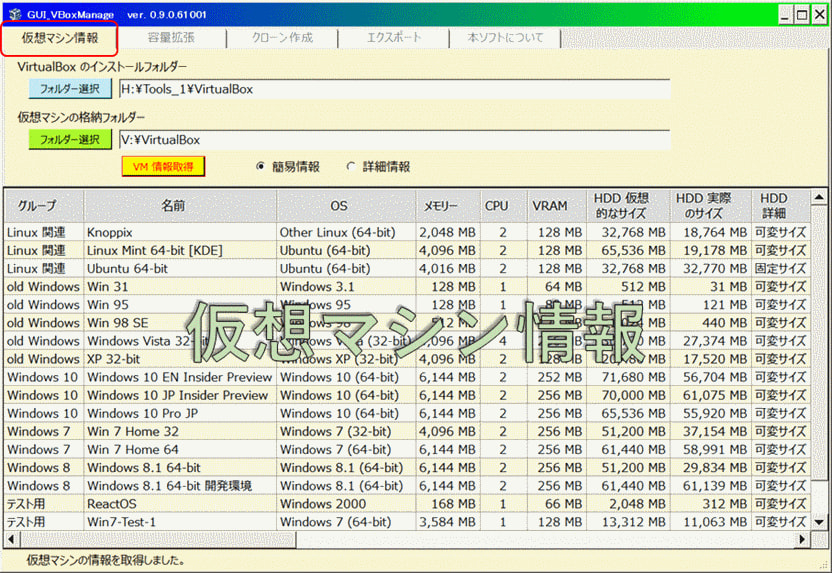Click the 71,680 MB virtual size cell
Screen dimensions: 832x573
point(628,377)
